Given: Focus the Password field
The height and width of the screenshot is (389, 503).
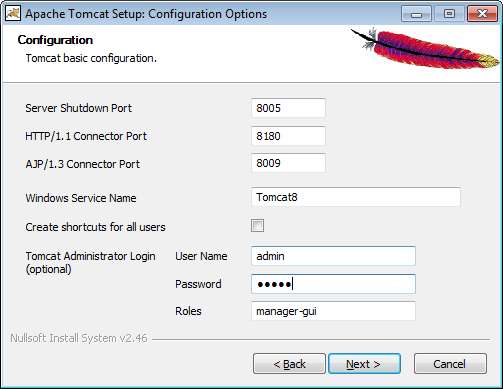Looking at the screenshot, I should tap(333, 284).
